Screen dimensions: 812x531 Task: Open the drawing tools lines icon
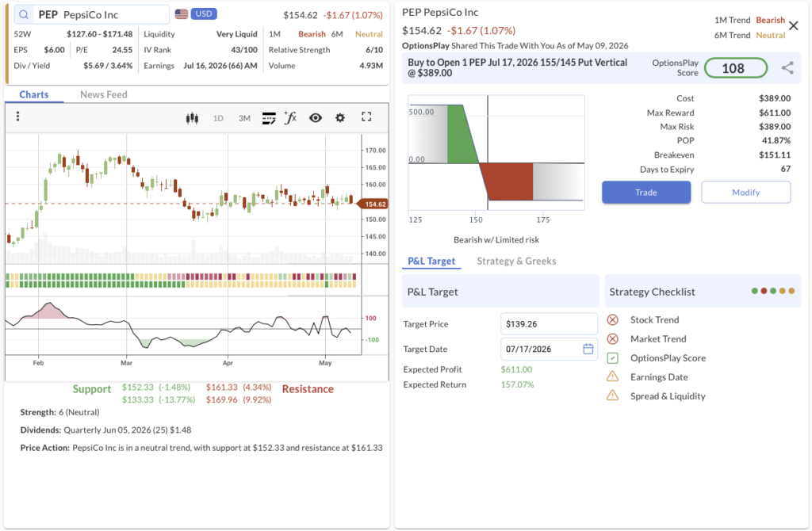tap(269, 118)
